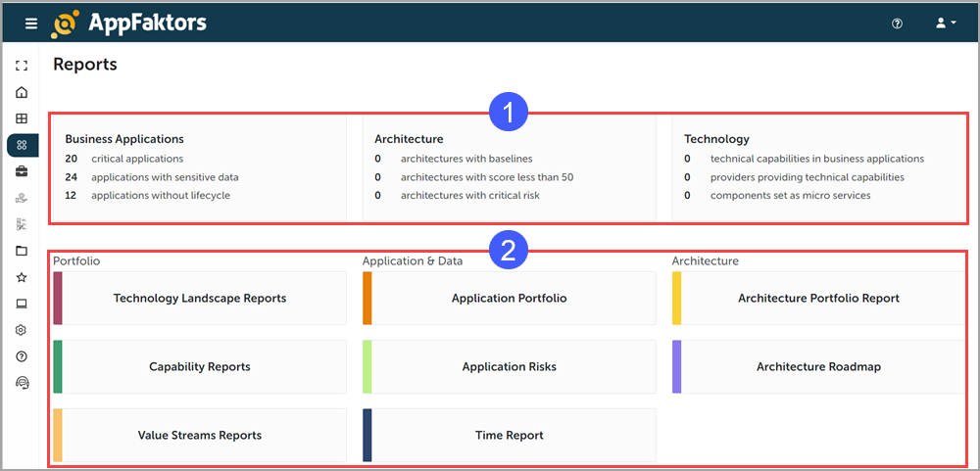Select the active Reports icon in sidebar
This screenshot has height=471, width=980.
(22, 145)
